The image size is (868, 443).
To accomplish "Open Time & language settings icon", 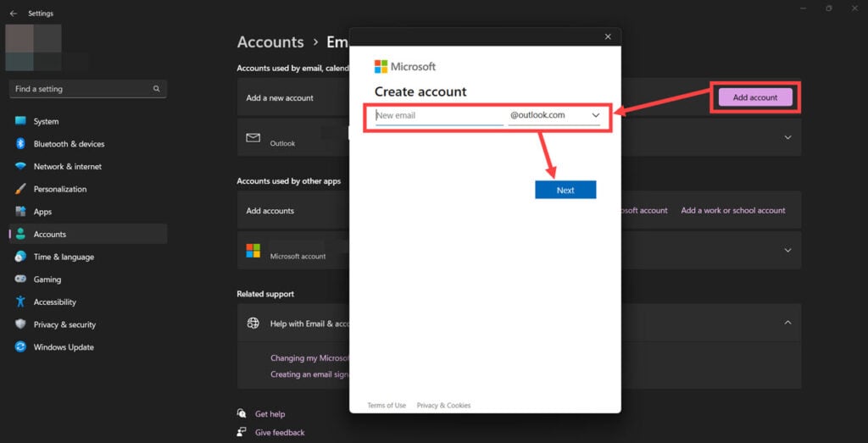I will click(20, 257).
